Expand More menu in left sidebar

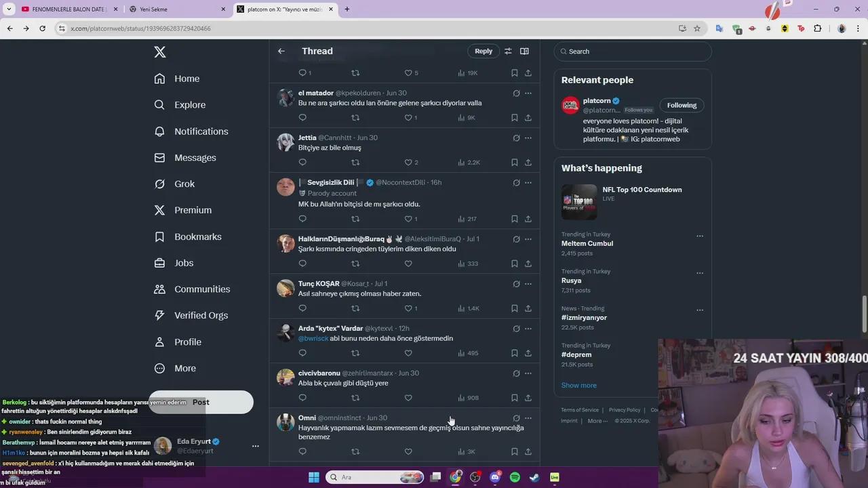click(x=175, y=369)
